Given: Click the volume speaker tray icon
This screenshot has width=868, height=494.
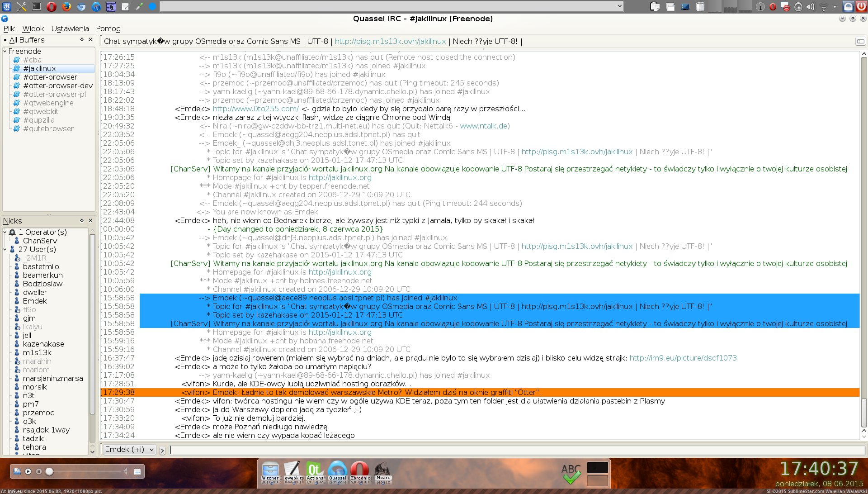Looking at the screenshot, I should pyautogui.click(x=811, y=6).
